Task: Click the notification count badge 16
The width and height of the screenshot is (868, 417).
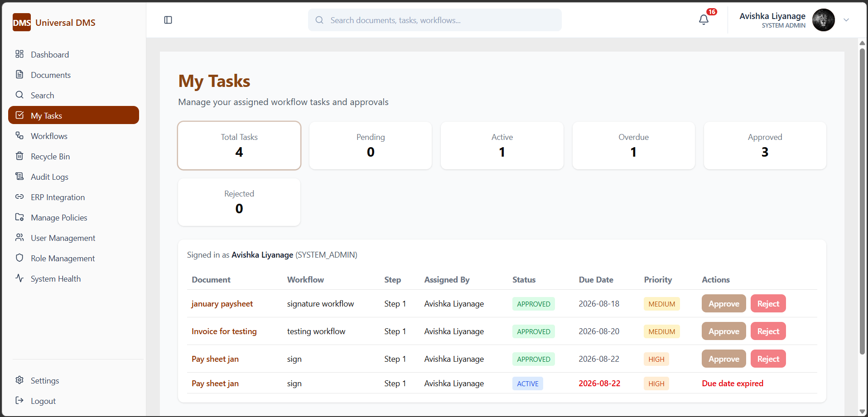Action: pos(712,12)
